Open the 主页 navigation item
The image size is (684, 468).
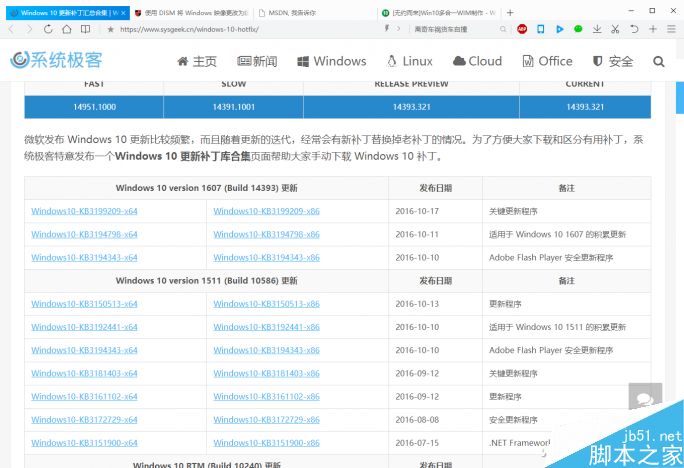coord(197,61)
